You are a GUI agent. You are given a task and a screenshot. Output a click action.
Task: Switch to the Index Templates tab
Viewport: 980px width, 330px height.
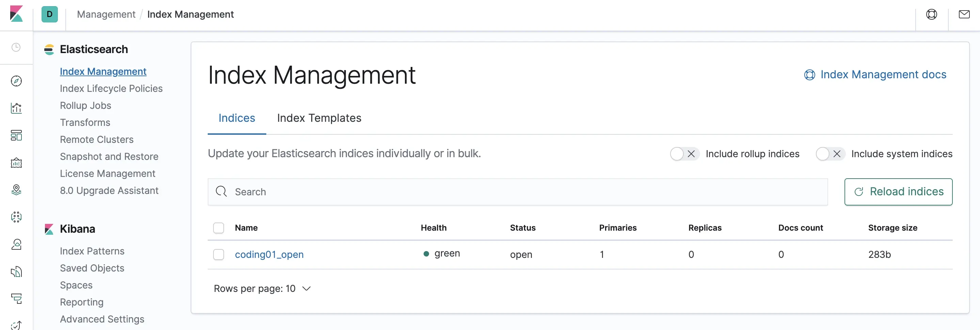[319, 118]
